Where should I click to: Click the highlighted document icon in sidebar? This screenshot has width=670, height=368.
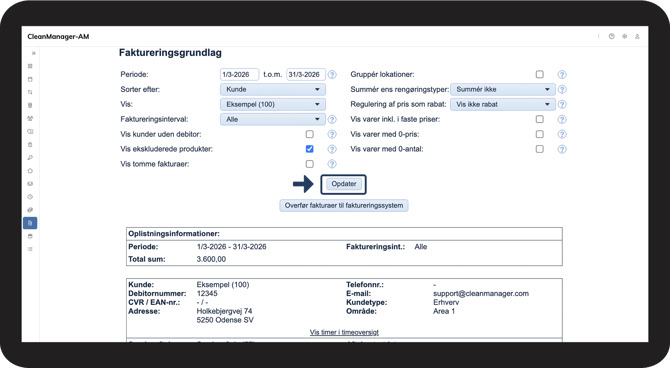30,223
